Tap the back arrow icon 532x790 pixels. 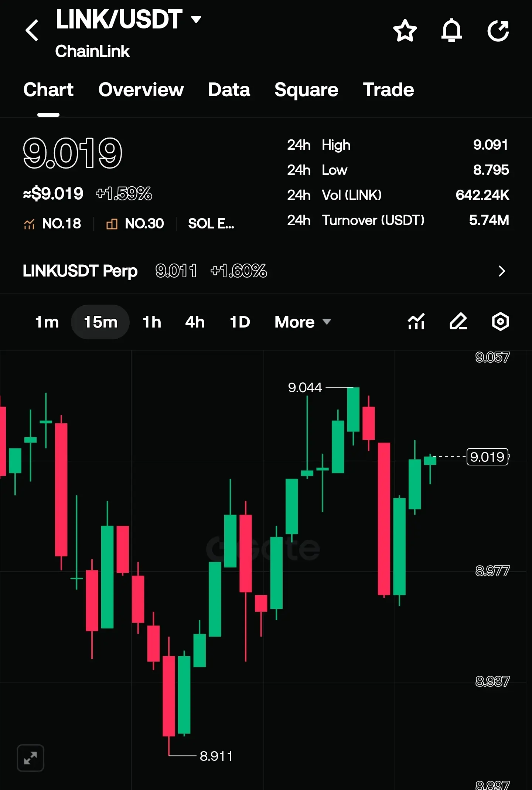33,30
